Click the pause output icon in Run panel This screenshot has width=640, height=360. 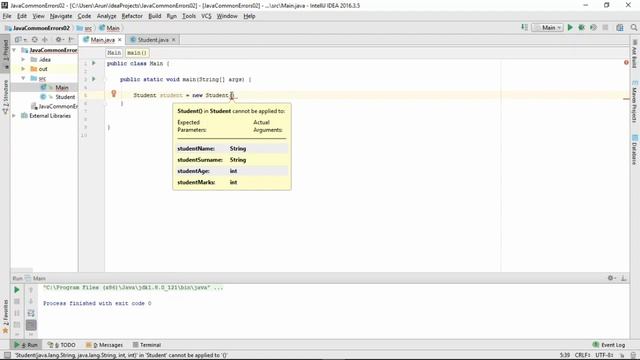(17, 313)
